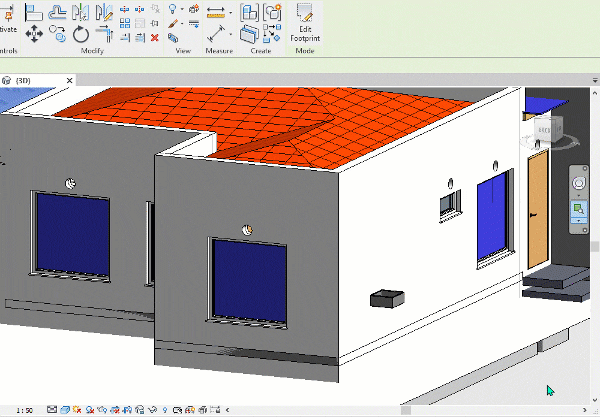Open the view tabs list dropdown
Screen dimensions: 600x417
[x=595, y=80]
